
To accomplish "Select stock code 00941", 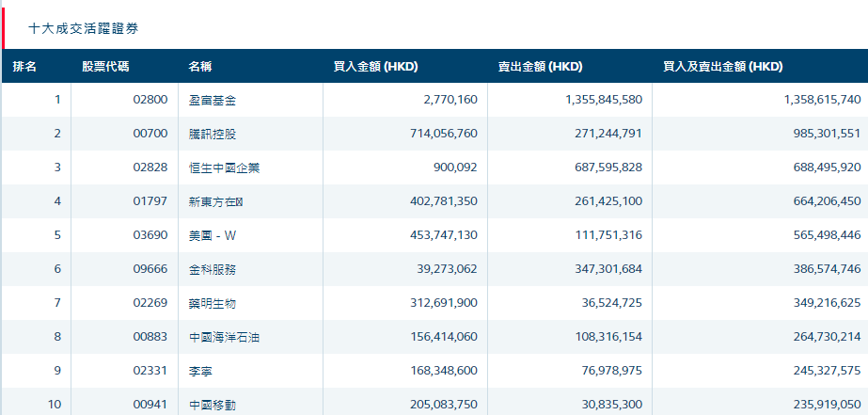I will tap(150, 405).
